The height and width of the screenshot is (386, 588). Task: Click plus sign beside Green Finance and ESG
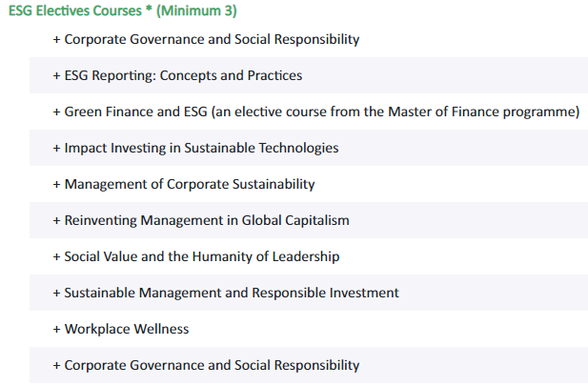[56, 112]
